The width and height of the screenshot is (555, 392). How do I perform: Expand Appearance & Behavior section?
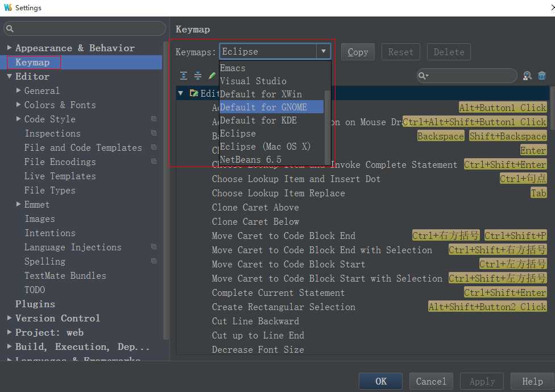pos(9,47)
